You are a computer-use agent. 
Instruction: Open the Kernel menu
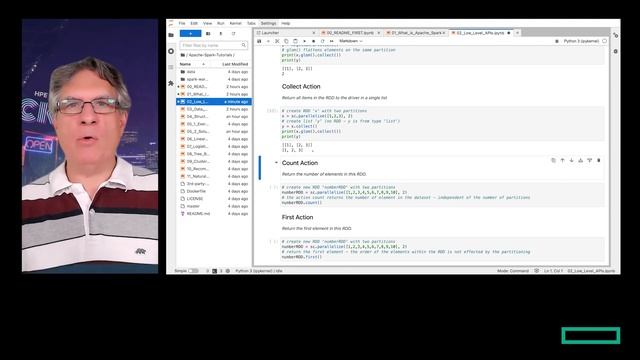pos(236,23)
